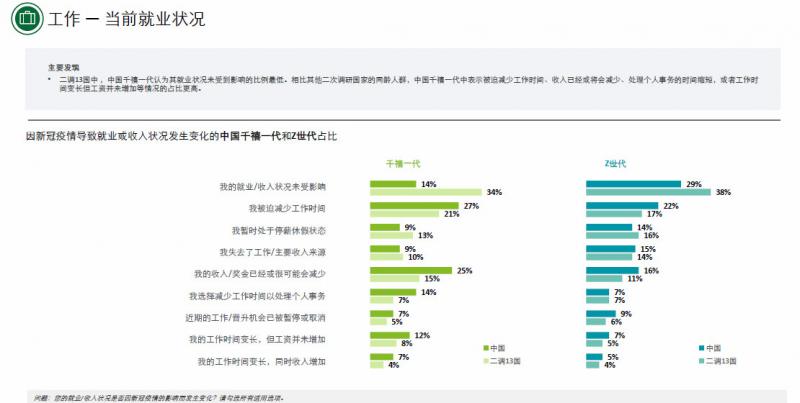Click the light green 二调13国 legend swatch
This screenshot has height=403, width=800.
point(486,361)
